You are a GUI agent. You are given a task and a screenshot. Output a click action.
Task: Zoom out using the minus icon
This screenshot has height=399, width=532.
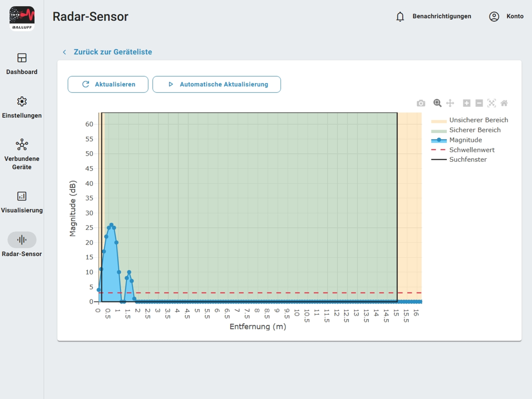479,103
